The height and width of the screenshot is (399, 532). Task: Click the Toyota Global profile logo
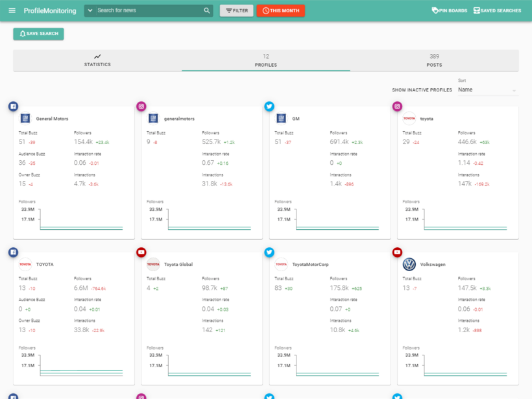pyautogui.click(x=153, y=264)
